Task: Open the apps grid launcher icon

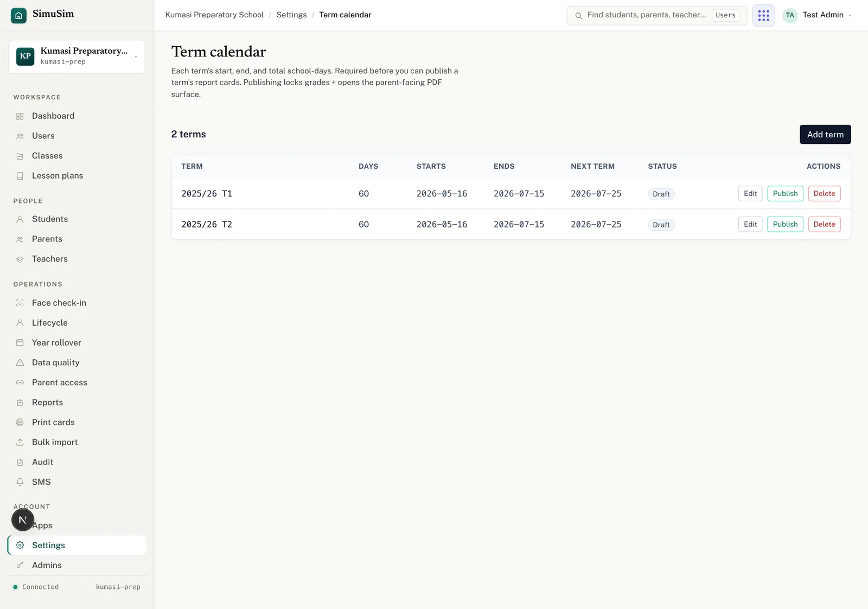Action: click(x=763, y=15)
